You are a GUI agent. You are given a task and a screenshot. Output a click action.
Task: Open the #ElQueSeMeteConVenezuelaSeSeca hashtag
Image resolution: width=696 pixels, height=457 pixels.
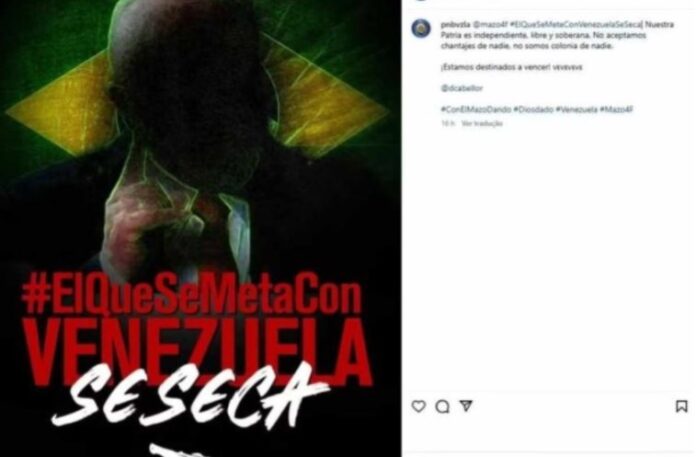click(x=576, y=25)
